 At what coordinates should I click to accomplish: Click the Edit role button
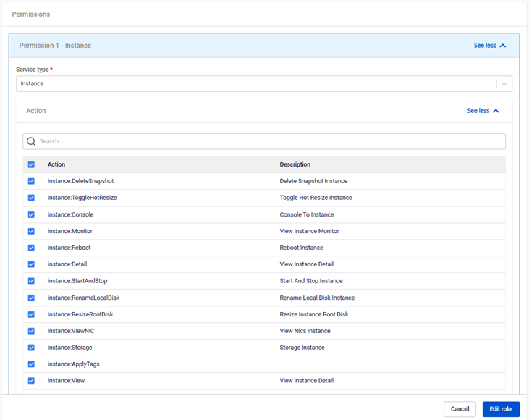(x=501, y=409)
